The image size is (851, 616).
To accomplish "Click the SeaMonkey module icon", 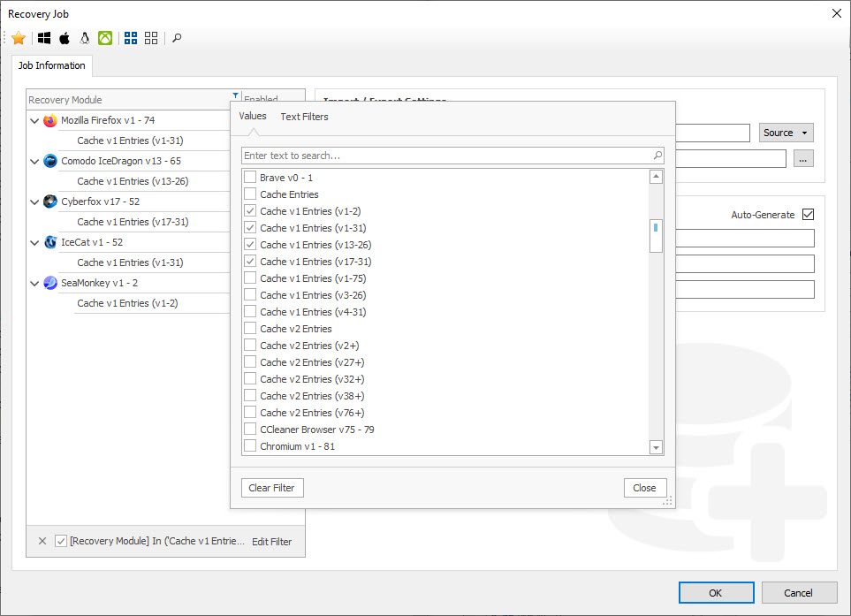I will 50,283.
